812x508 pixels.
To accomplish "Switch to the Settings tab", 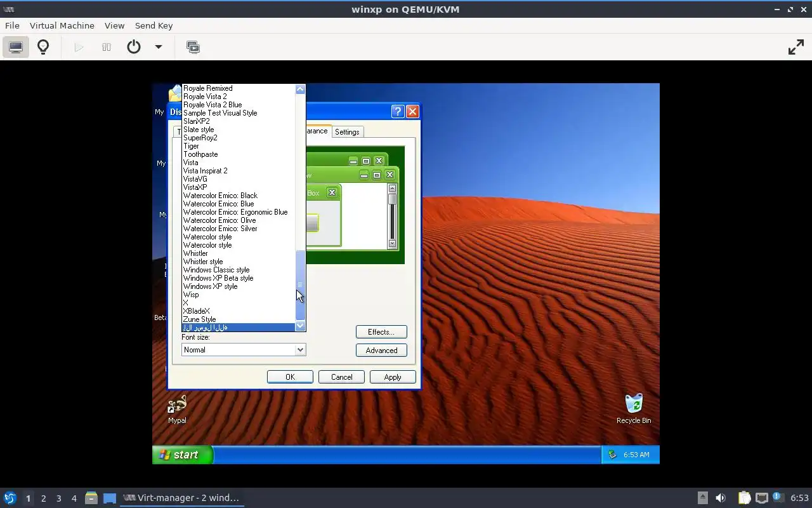I will coord(347,132).
